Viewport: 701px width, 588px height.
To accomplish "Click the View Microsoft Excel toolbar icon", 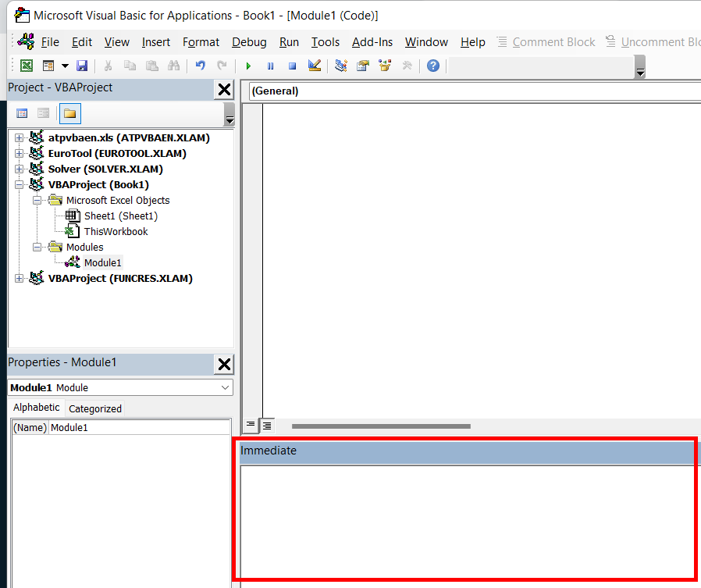I will coord(27,66).
